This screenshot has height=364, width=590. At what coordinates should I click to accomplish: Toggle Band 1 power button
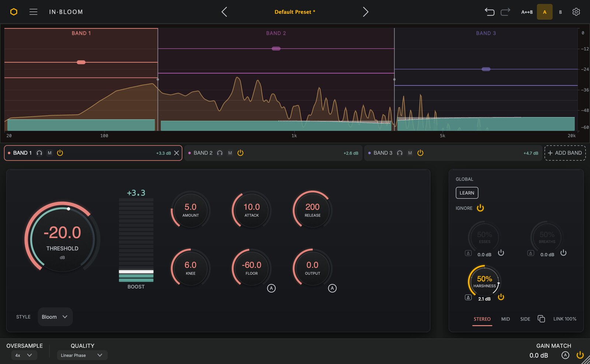pos(60,153)
